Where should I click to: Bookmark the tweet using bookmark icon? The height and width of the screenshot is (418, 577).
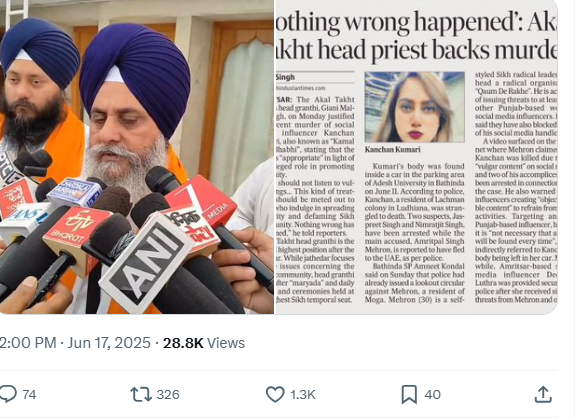409,394
